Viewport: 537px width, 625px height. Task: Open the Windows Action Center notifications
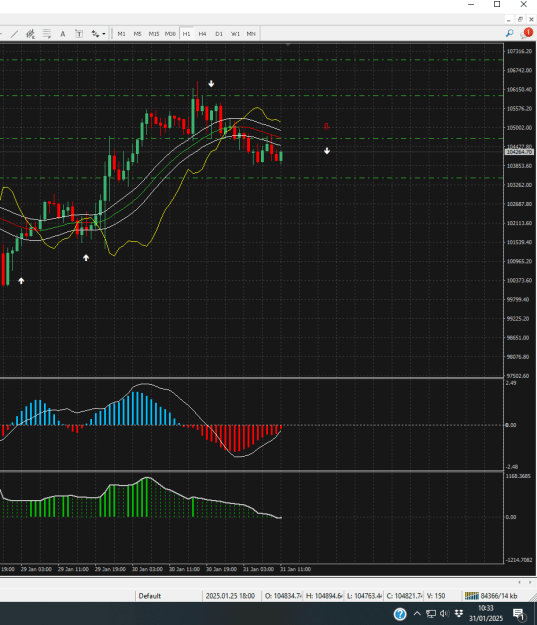coord(518,614)
